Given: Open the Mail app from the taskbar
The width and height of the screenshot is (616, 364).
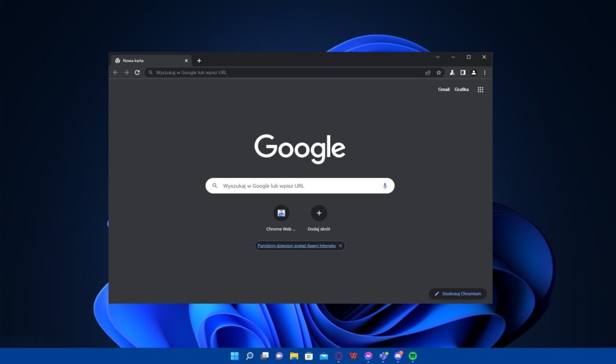Looking at the screenshot, I should [x=324, y=356].
